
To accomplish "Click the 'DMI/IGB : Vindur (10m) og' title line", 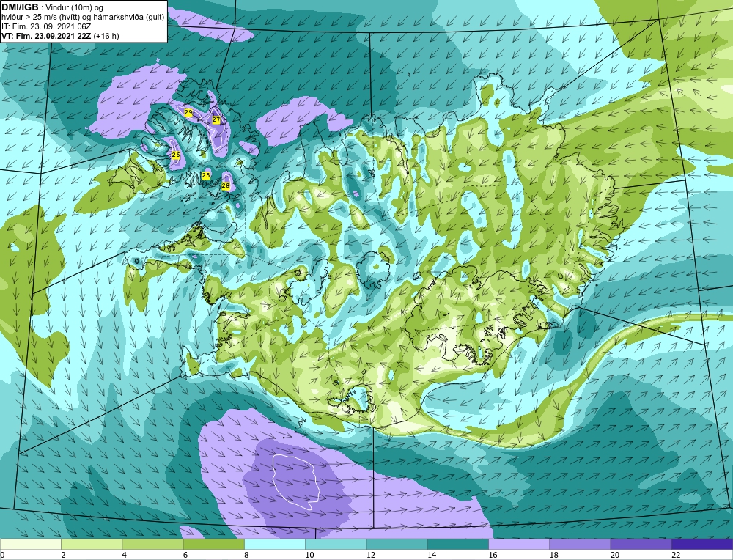I will pyautogui.click(x=52, y=7).
